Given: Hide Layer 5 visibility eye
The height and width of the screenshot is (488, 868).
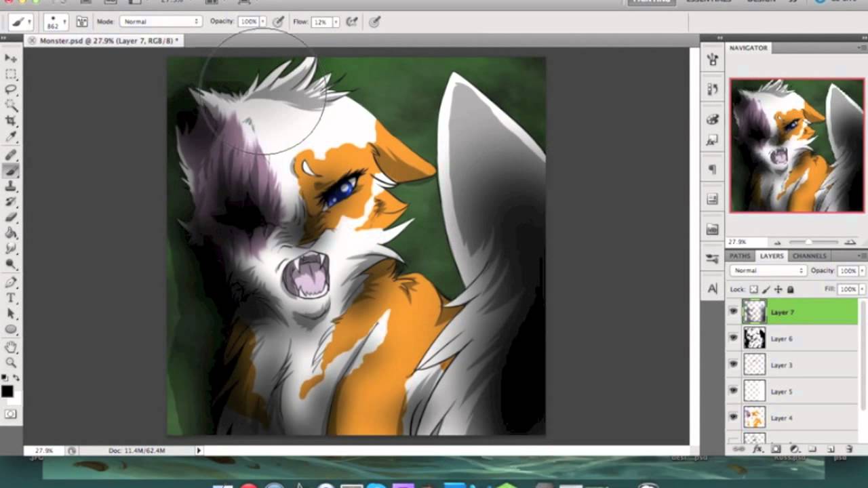Looking at the screenshot, I should 733,391.
